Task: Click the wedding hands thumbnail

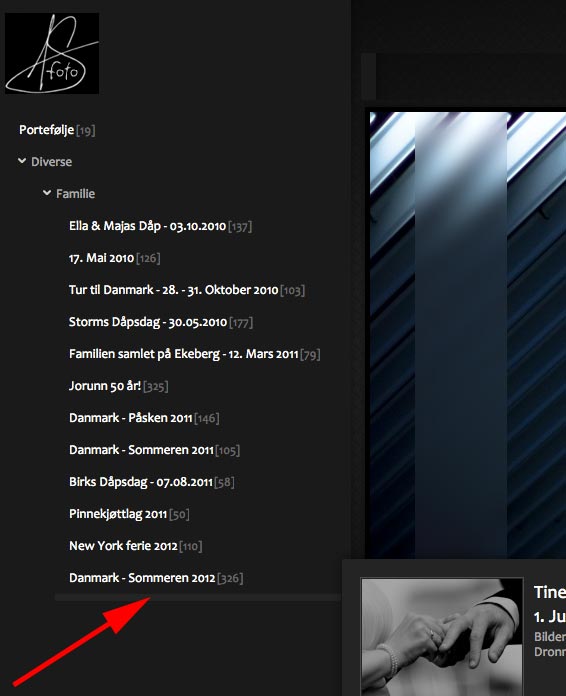Action: pyautogui.click(x=442, y=637)
